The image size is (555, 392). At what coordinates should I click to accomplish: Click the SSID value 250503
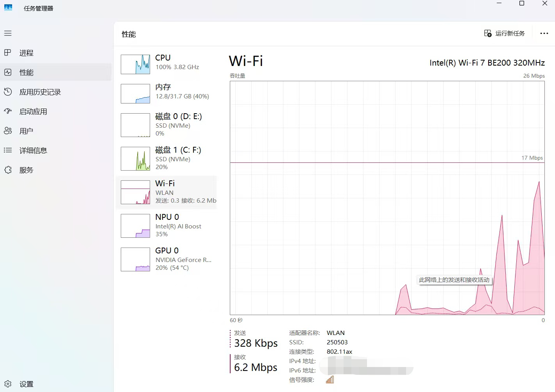click(x=337, y=342)
